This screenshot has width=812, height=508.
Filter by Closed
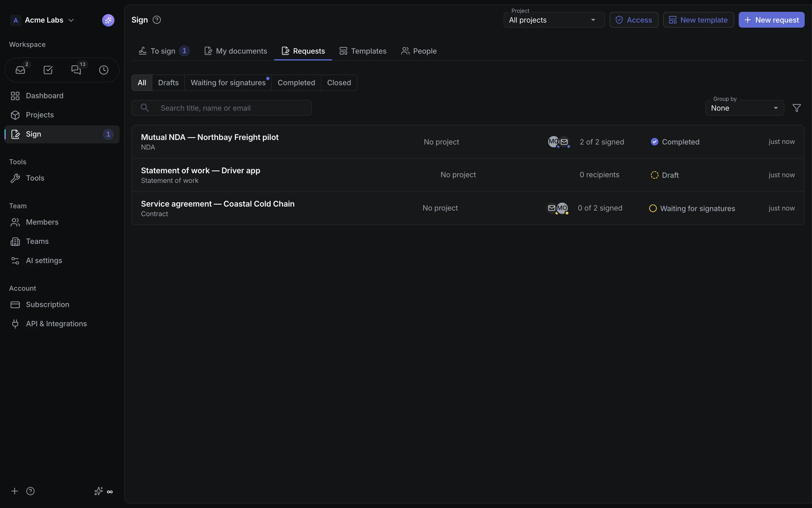click(339, 83)
